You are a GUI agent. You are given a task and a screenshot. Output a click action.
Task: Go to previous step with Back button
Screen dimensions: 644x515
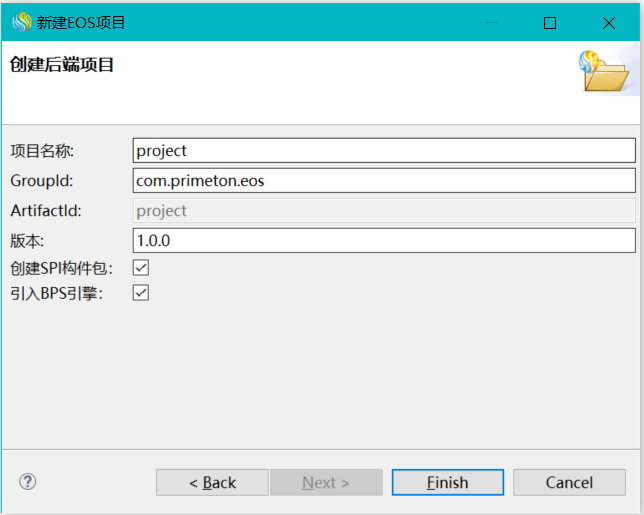pyautogui.click(x=212, y=482)
